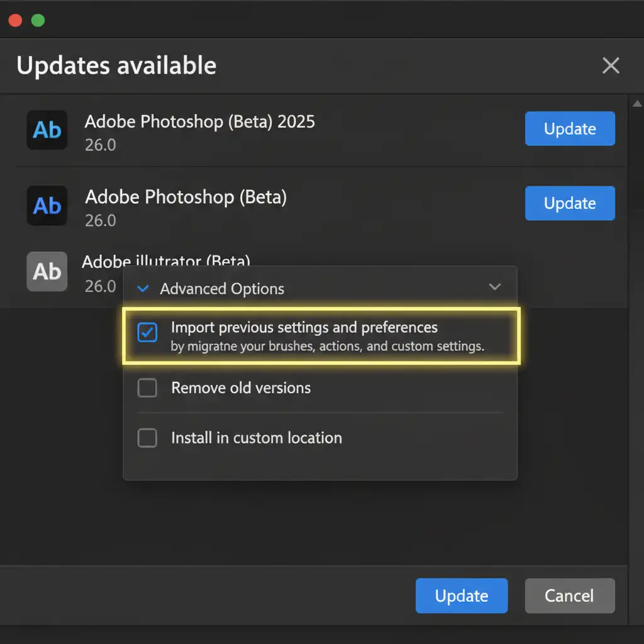Viewport: 644px width, 644px height.
Task: Click the green macOS fullscreen window button
Action: [x=38, y=20]
